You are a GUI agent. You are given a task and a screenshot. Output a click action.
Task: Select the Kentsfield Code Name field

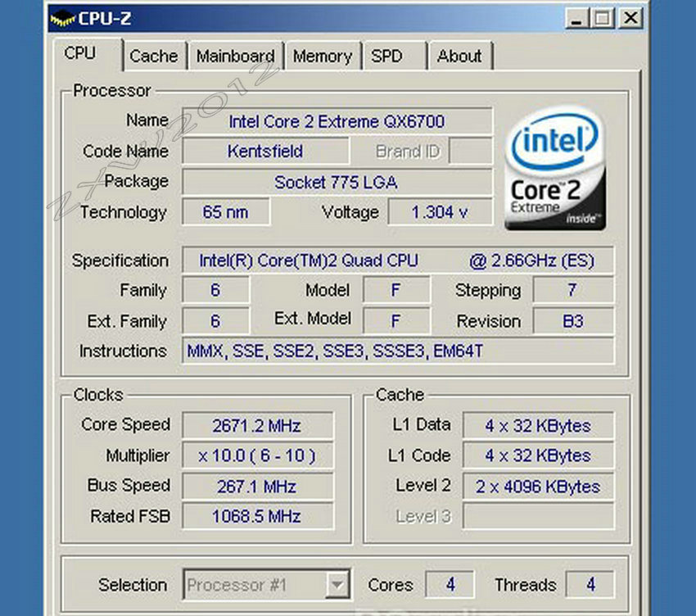coord(265,152)
